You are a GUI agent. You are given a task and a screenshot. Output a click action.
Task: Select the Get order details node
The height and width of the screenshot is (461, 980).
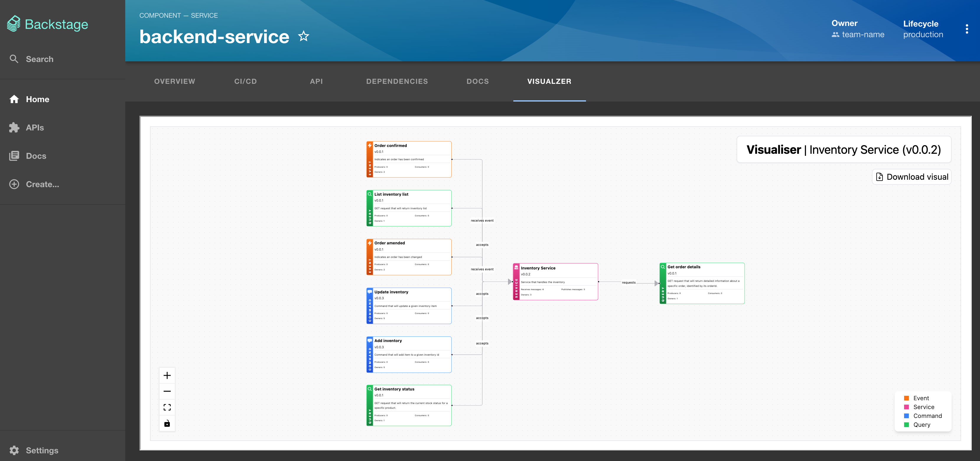(702, 283)
